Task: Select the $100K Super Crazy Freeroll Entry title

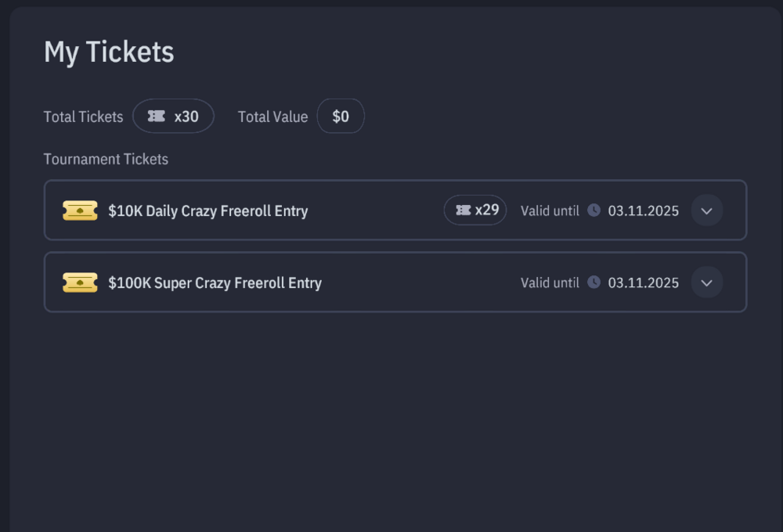Action: pos(215,283)
